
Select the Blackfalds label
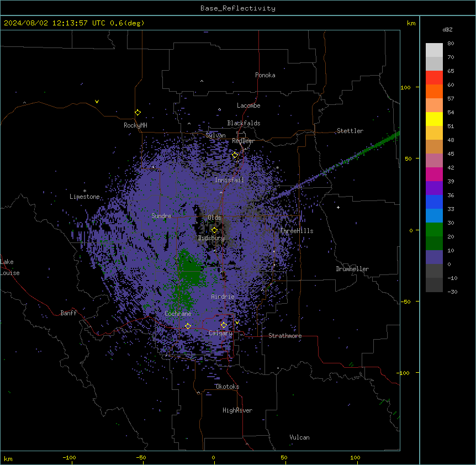(x=244, y=123)
